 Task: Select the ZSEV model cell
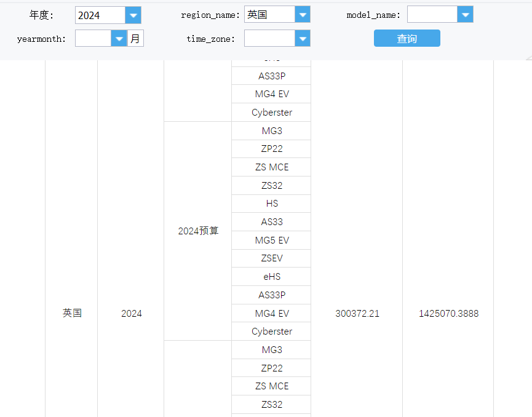coord(271,258)
